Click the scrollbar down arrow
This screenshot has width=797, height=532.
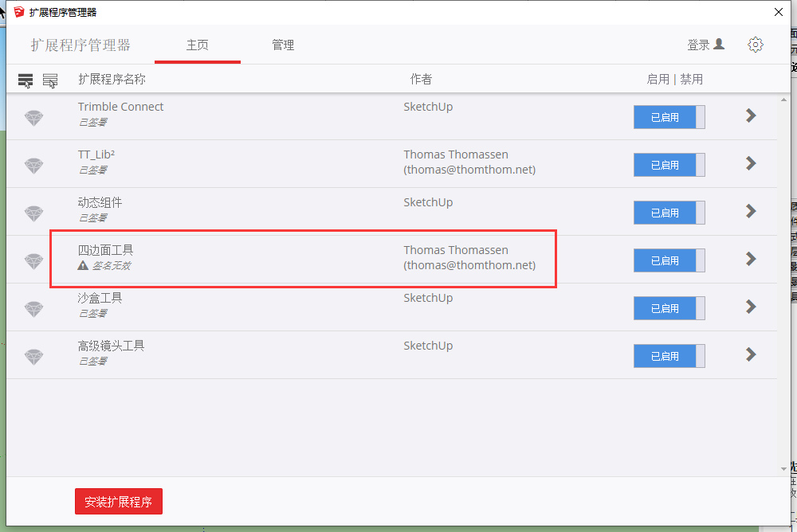(783, 468)
